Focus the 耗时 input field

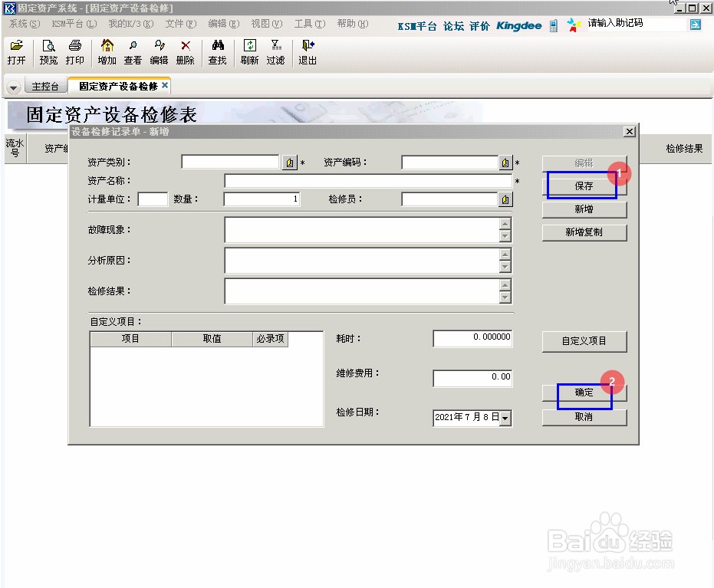[472, 339]
